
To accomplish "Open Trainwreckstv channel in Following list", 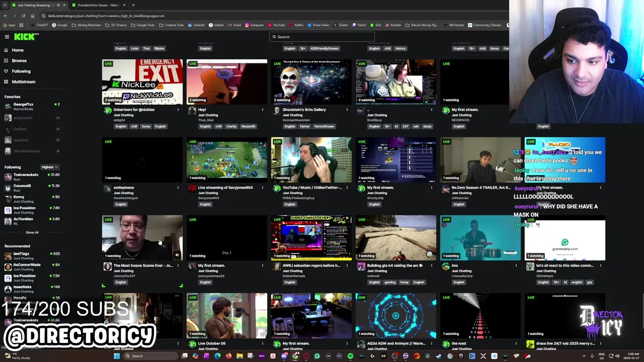I will [x=31, y=177].
